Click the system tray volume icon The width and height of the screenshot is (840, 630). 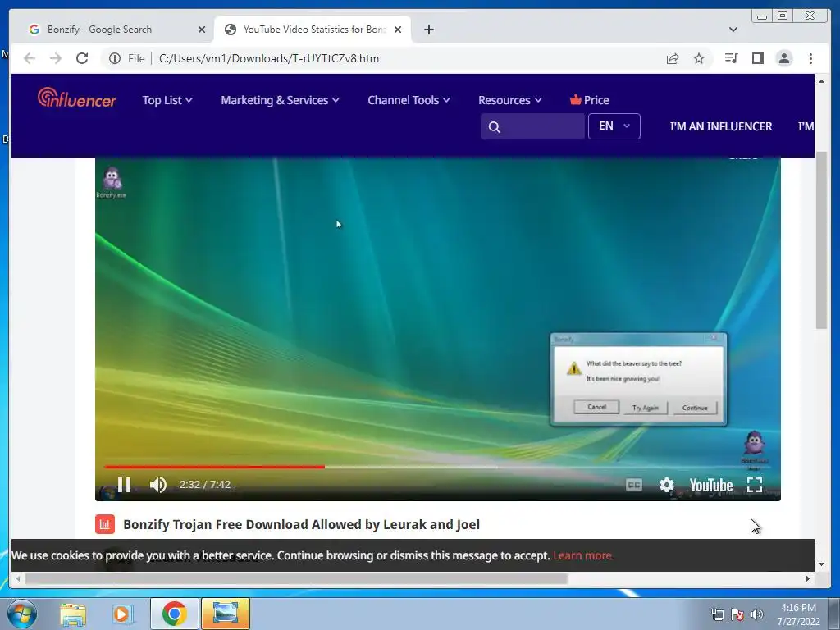(757, 614)
